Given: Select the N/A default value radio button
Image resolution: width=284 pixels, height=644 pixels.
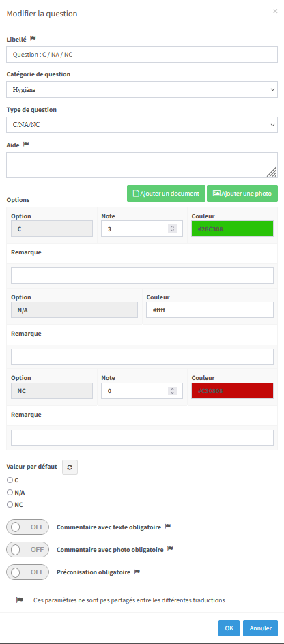Looking at the screenshot, I should click(x=10, y=492).
